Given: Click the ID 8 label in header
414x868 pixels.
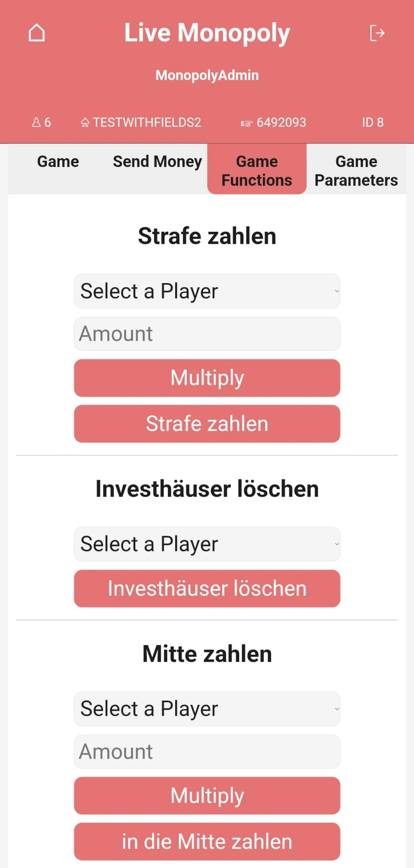Looking at the screenshot, I should (x=372, y=122).
